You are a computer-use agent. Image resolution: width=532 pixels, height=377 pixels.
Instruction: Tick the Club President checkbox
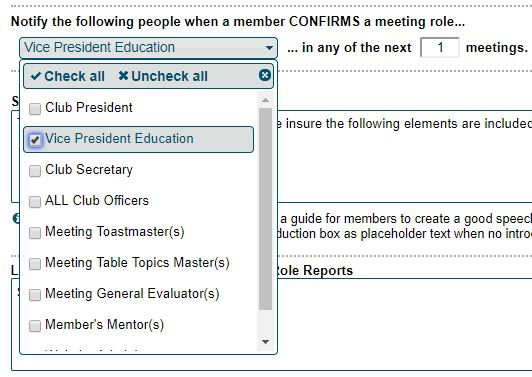coord(35,109)
